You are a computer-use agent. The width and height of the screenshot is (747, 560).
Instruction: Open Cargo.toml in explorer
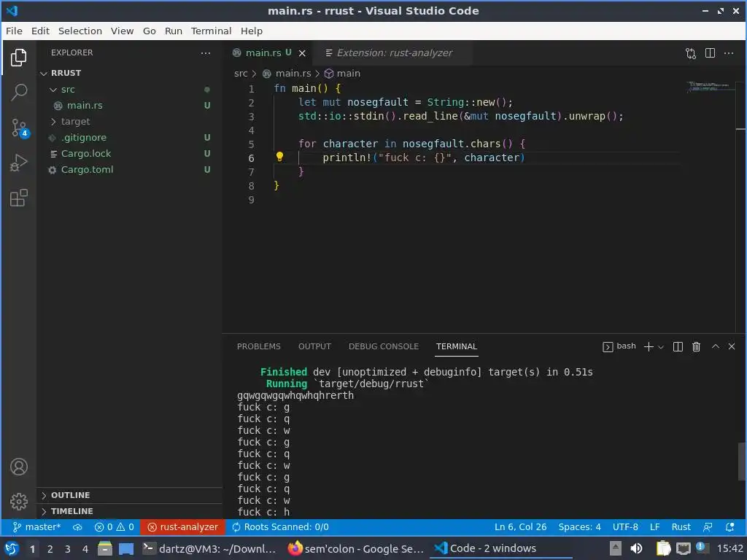tap(130, 170)
